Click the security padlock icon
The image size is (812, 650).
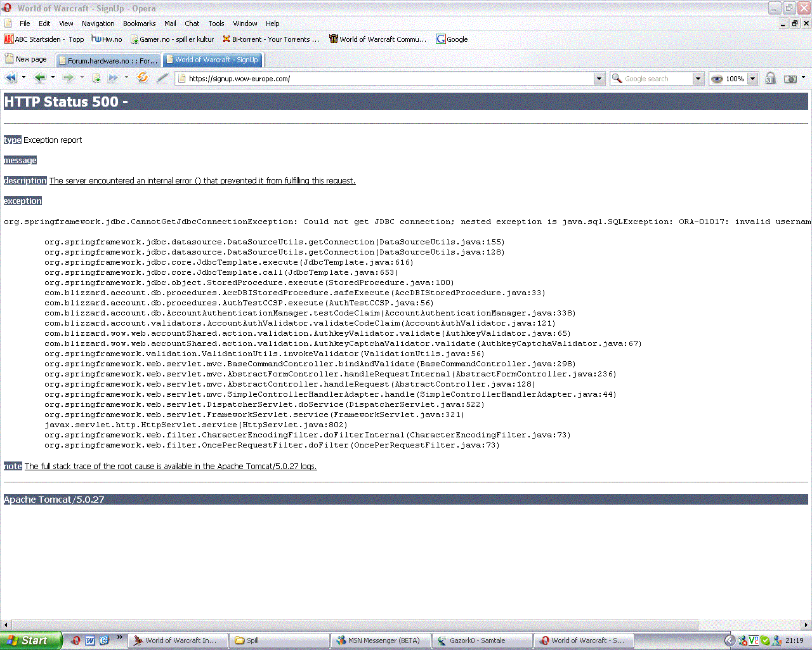click(x=770, y=79)
